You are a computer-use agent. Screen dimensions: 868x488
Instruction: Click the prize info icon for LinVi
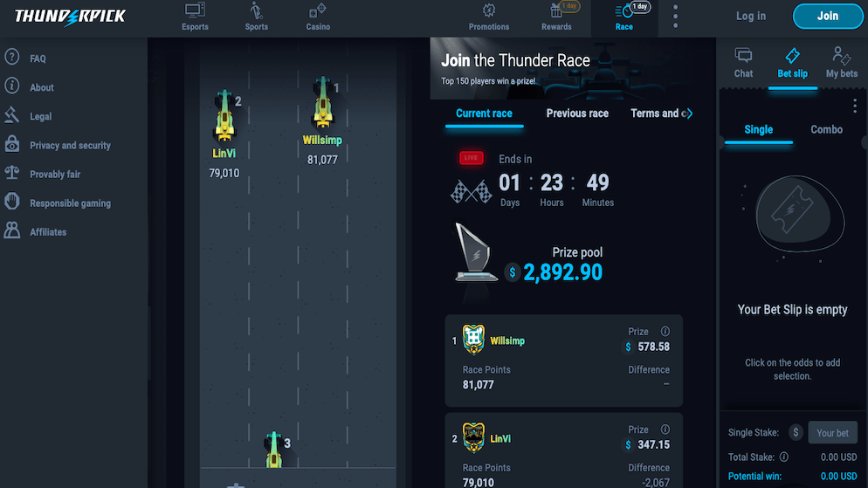(665, 430)
